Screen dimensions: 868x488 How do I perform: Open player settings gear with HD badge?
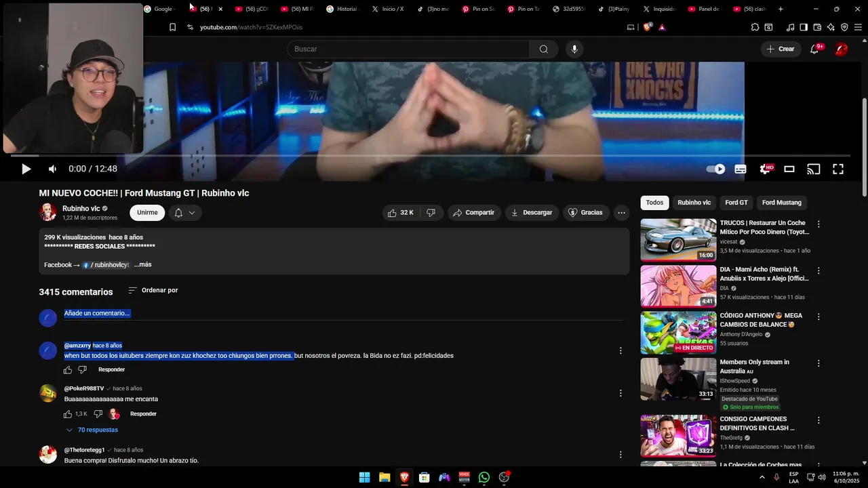tap(766, 169)
